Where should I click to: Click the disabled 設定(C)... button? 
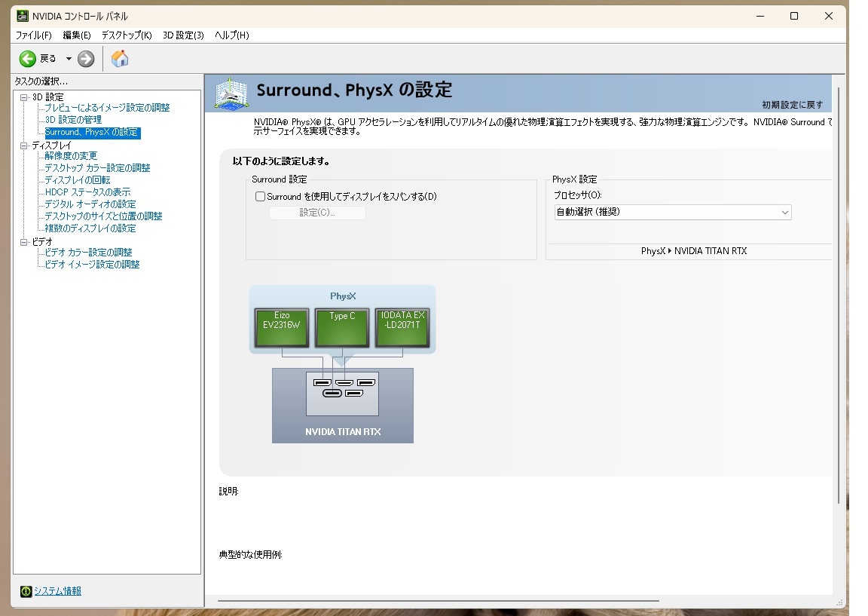point(317,213)
